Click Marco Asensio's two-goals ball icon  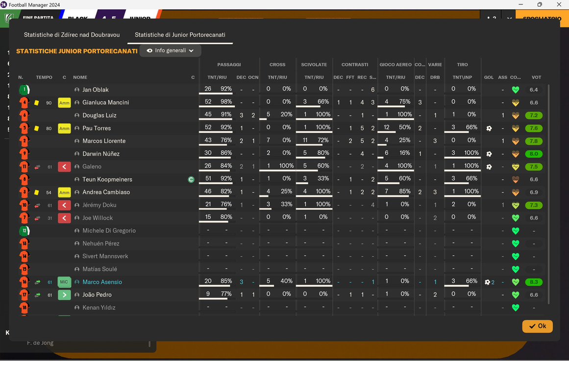pos(487,282)
